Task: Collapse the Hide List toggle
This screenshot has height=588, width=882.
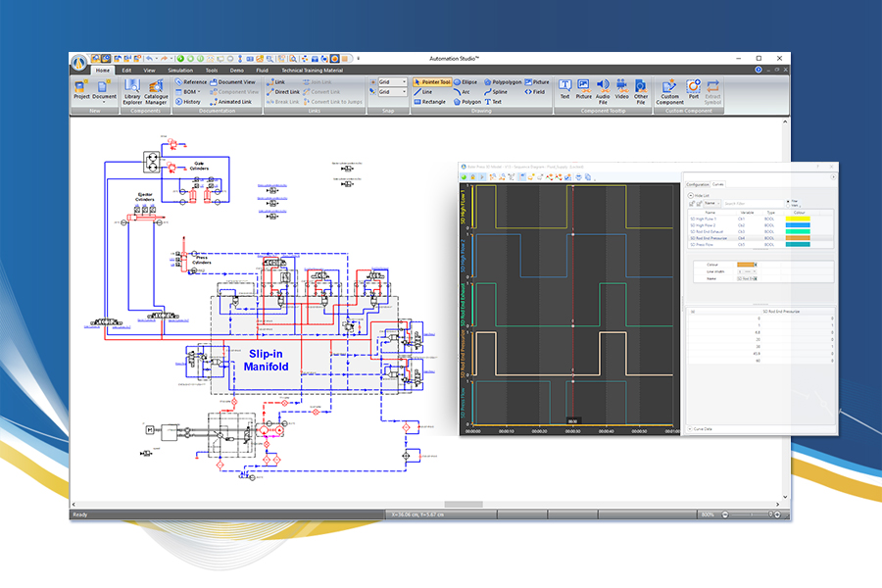Action: [x=691, y=195]
